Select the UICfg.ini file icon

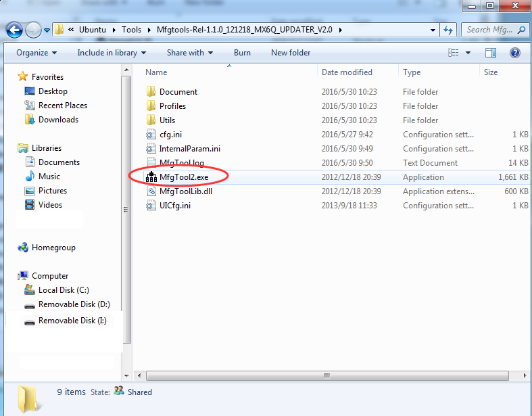tap(151, 206)
